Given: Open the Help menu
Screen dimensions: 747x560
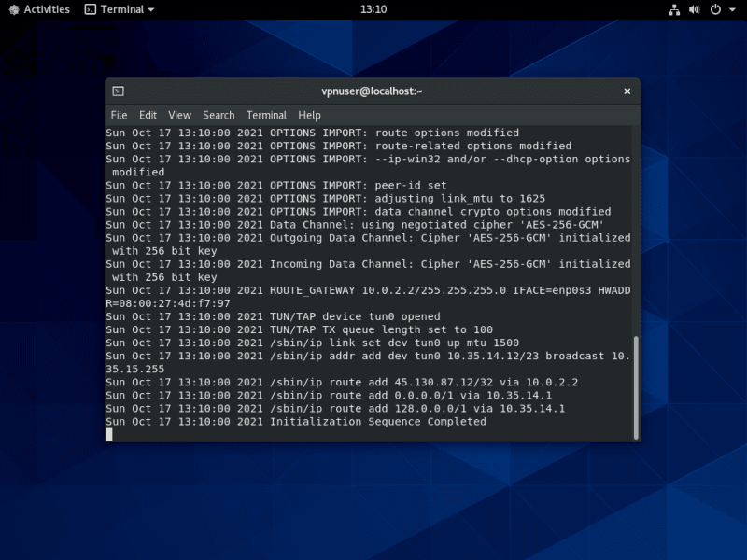Looking at the screenshot, I should point(309,115).
